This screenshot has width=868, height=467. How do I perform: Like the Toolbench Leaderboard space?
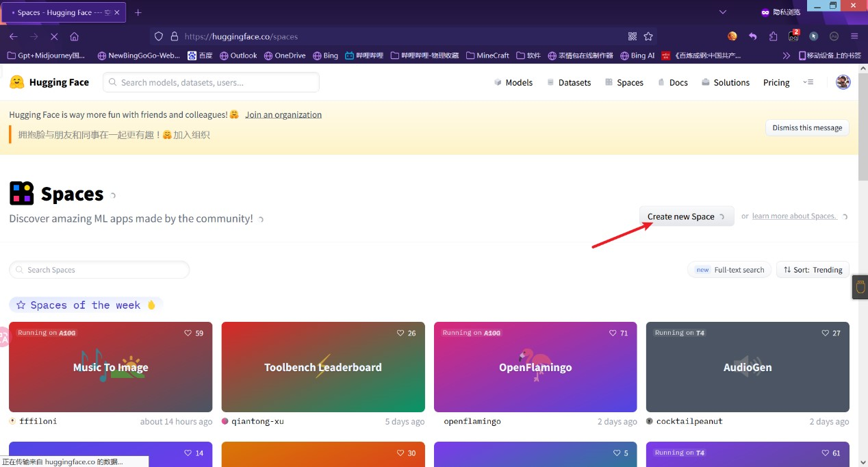click(x=407, y=333)
